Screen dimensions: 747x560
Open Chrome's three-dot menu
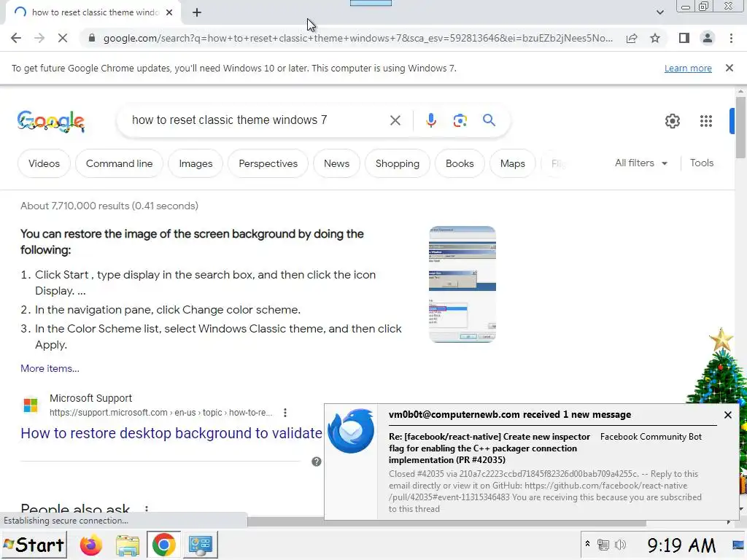731,38
